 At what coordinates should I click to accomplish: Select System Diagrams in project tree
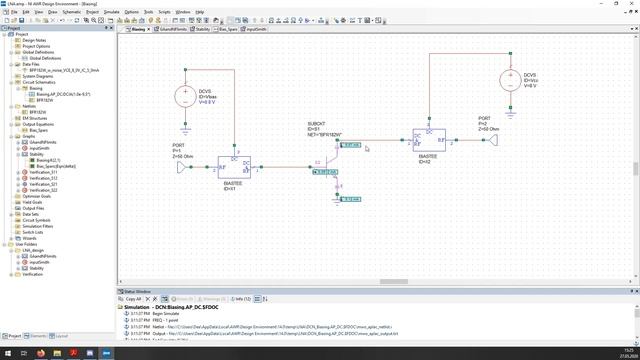tap(38, 76)
